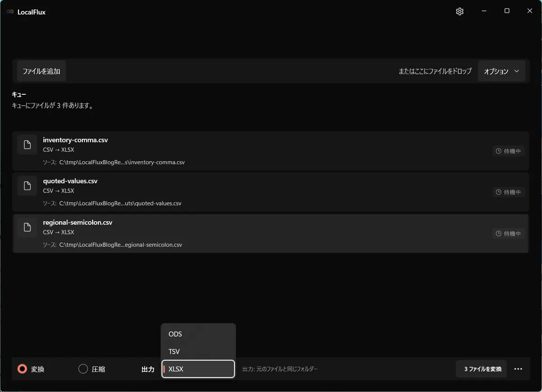Close the LocalFlux window
Viewport: 542px width, 392px height.
tap(530, 11)
